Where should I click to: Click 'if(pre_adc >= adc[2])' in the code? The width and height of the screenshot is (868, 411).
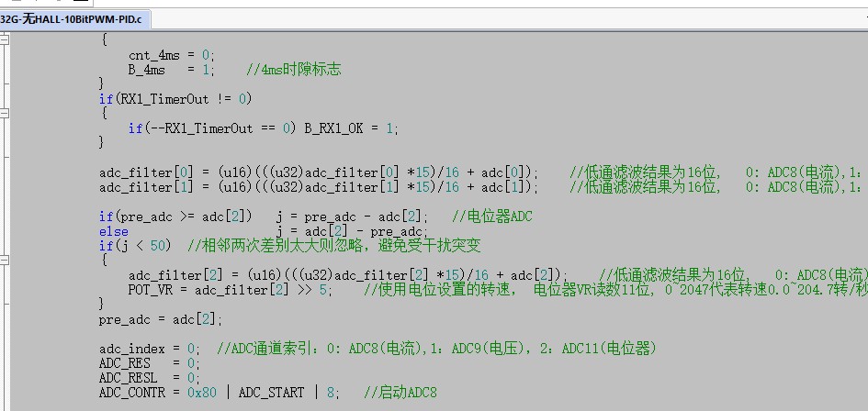pos(175,217)
